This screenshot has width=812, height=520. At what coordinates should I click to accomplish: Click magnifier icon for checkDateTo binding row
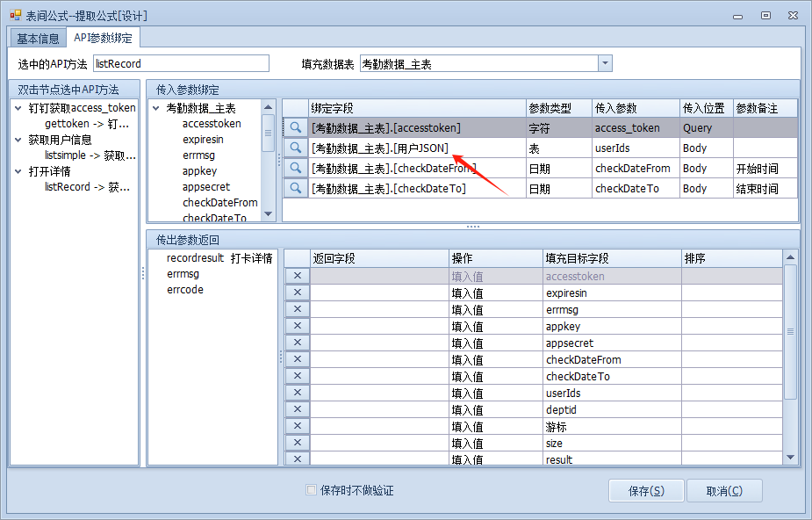[x=296, y=189]
